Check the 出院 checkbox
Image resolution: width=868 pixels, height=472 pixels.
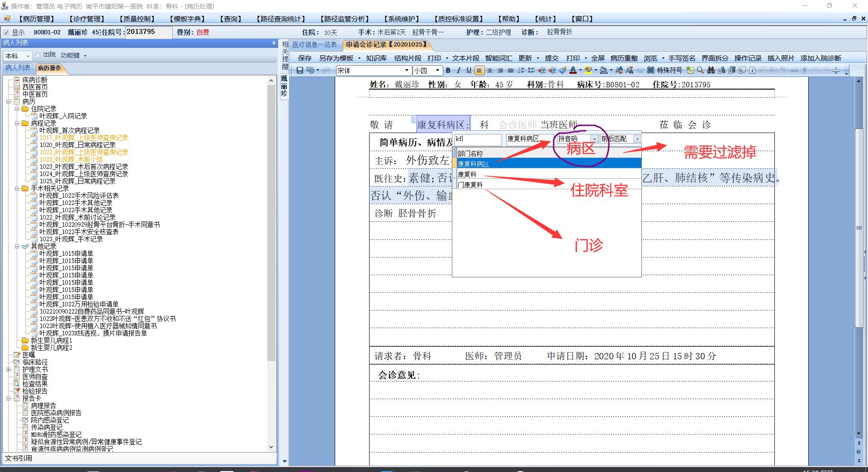(38, 55)
